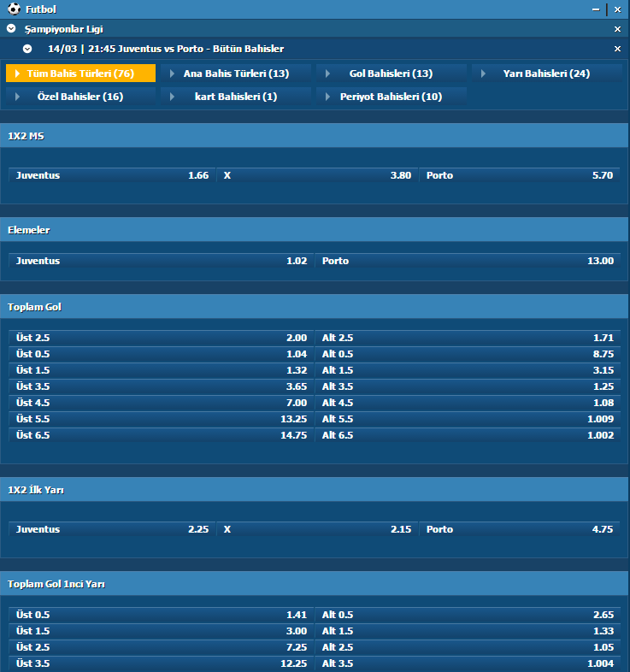Collapse the Juventus vs Porto match
This screenshot has height=672, width=630.
[x=27, y=49]
